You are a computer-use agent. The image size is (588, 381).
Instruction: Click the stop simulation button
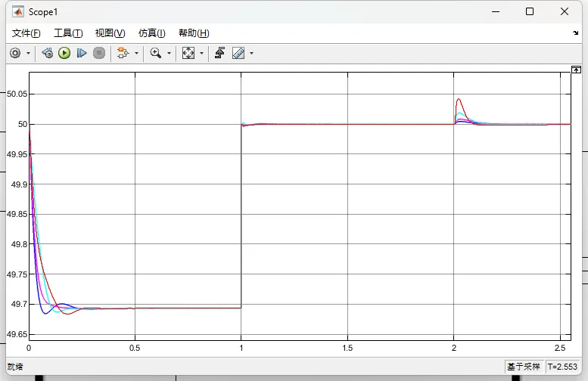point(99,53)
